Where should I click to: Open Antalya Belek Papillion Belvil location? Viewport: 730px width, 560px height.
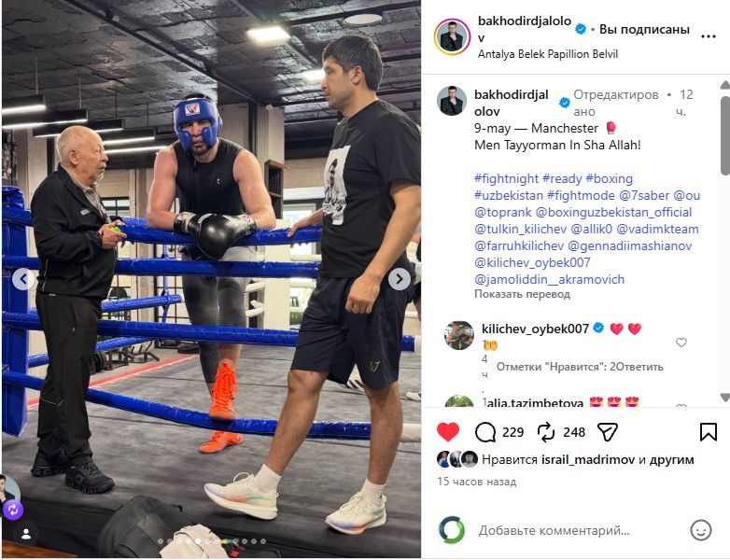[x=548, y=54]
